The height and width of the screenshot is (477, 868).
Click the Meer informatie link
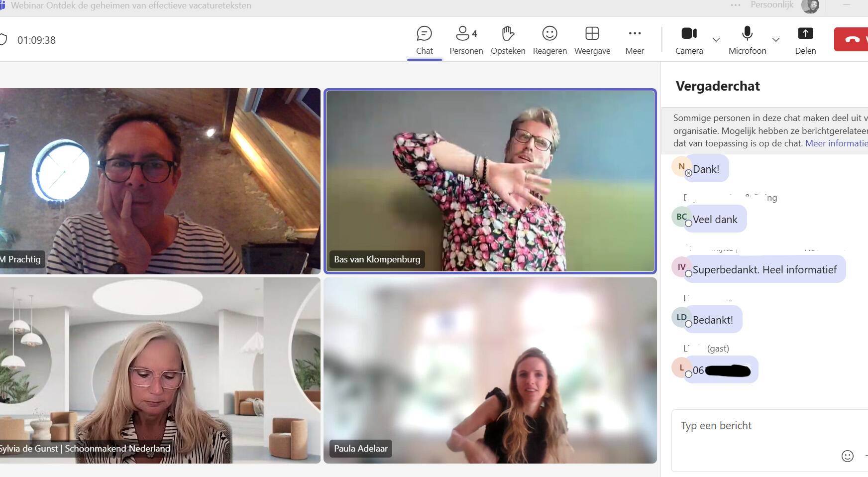point(836,143)
